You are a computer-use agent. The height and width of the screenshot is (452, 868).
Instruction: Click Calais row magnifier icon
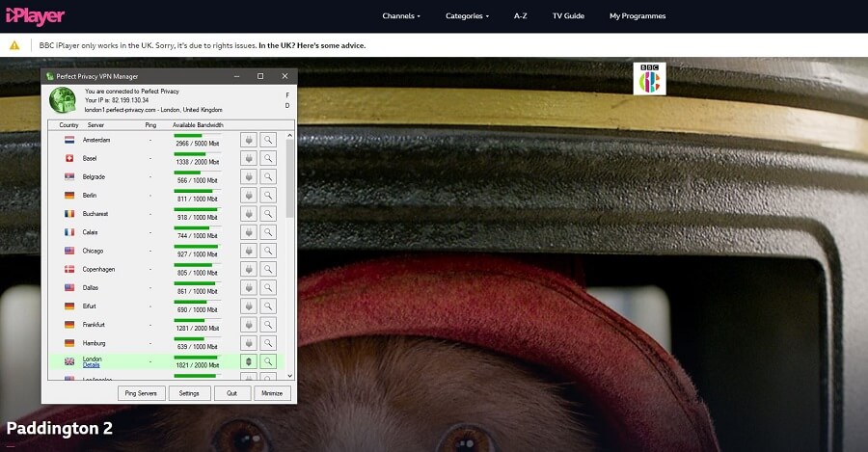pos(268,232)
